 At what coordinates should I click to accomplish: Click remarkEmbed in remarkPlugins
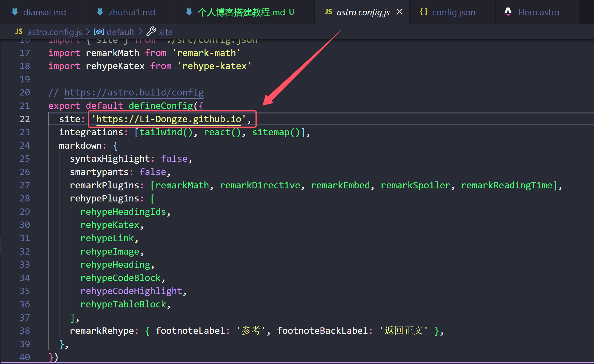point(340,185)
